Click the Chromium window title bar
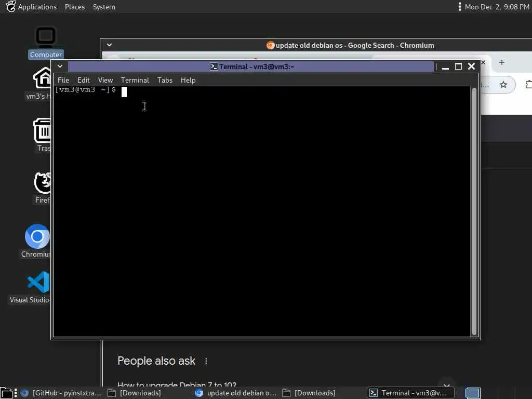The height and width of the screenshot is (399, 532). pos(350,45)
